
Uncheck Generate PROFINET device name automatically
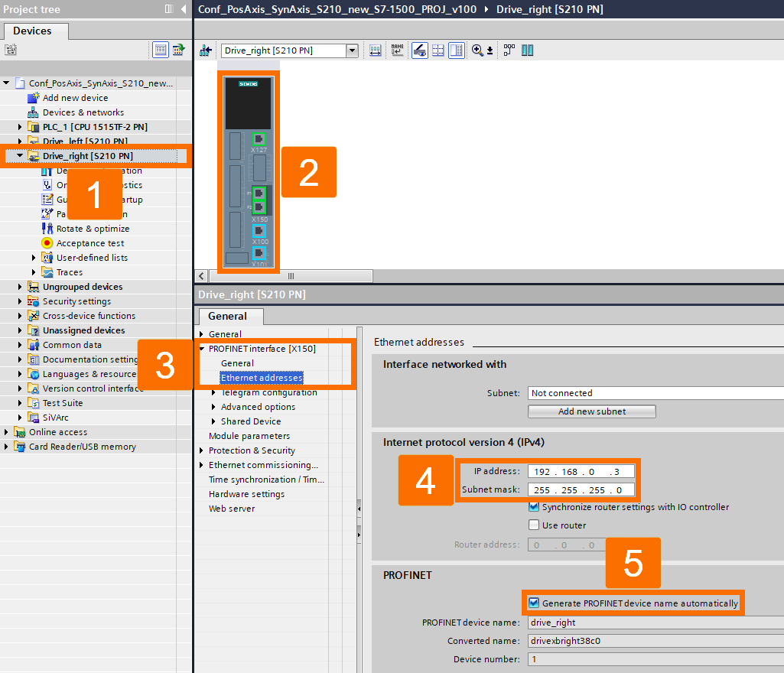534,603
